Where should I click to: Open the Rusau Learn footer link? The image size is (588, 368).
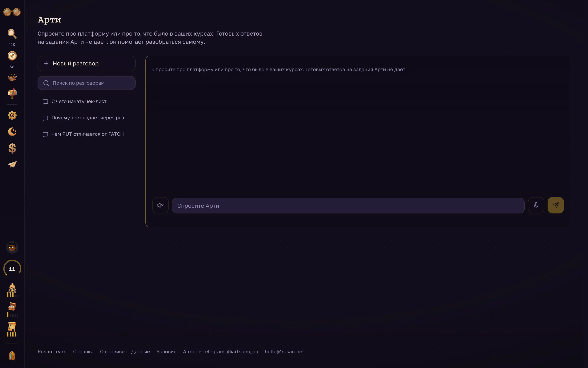tap(52, 351)
